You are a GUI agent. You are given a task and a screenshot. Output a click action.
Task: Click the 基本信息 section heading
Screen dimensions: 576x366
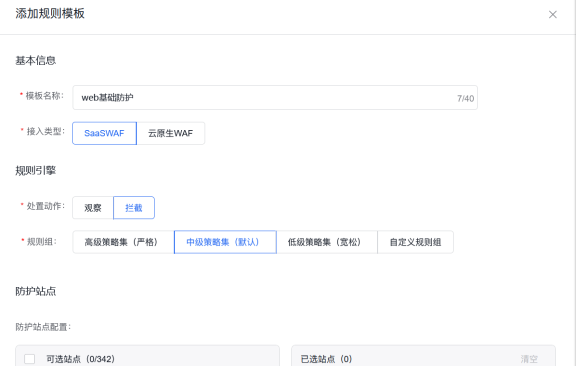tap(36, 60)
